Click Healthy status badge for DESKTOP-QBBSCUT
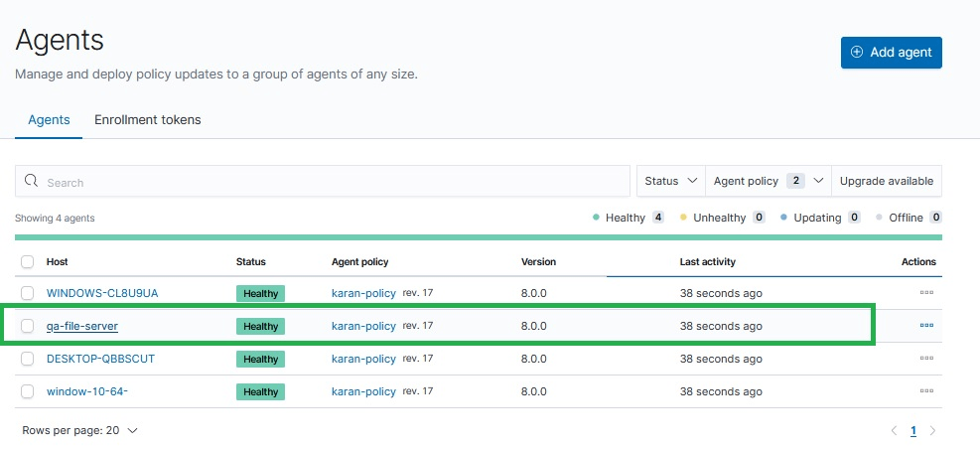Viewport: 980px width, 450px height. 260,359
